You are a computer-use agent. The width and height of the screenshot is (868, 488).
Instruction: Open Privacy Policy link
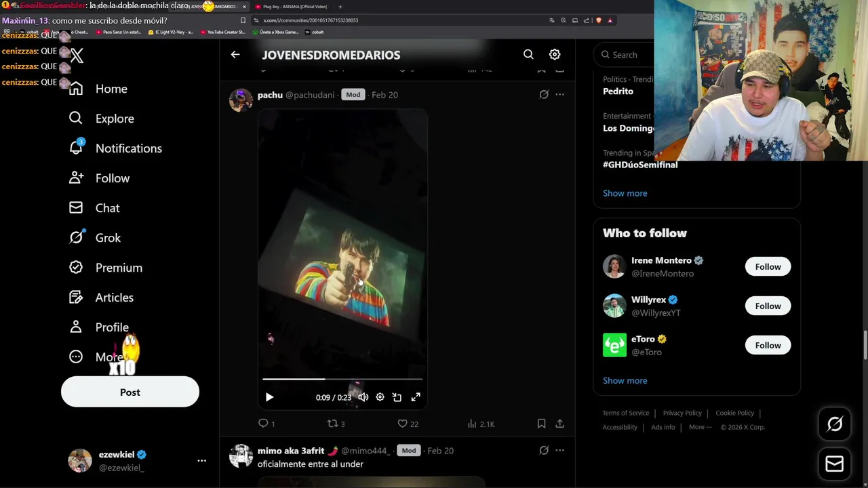(682, 413)
